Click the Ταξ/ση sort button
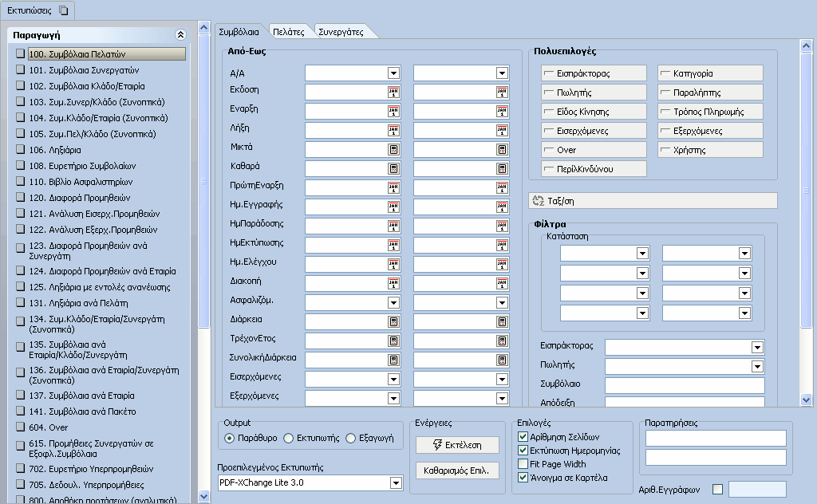Screen dimensions: 817x504 (x=653, y=201)
